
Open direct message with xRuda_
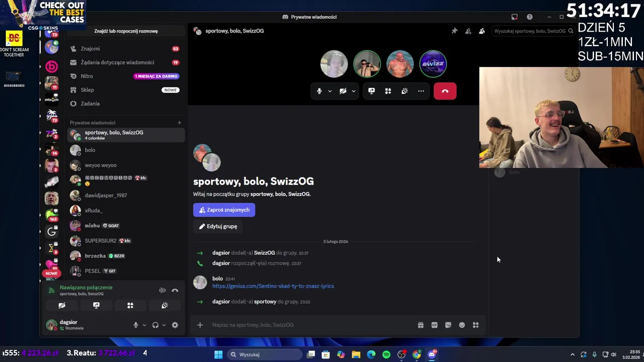[126, 210]
